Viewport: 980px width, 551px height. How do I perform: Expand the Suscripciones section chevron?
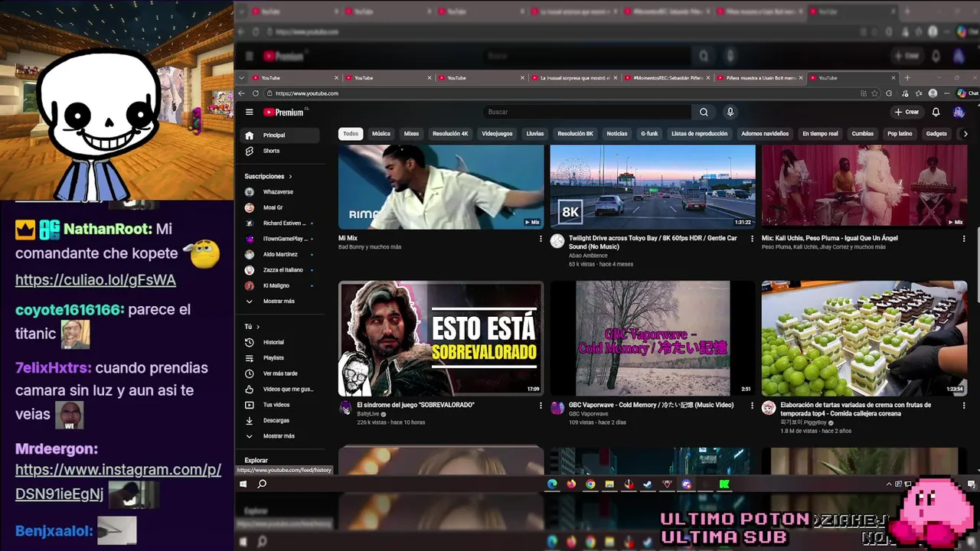coord(290,176)
